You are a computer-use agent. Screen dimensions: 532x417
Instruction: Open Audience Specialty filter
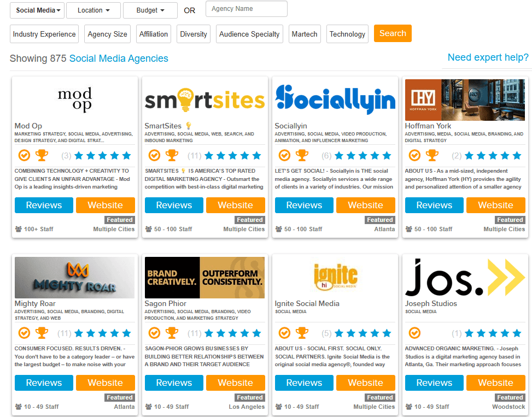click(249, 34)
